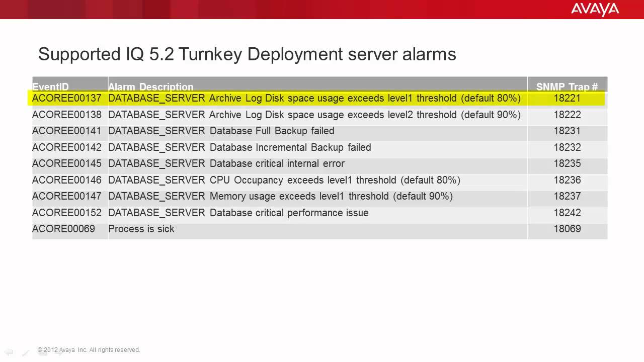Click the "Process is sick" description

(141, 229)
